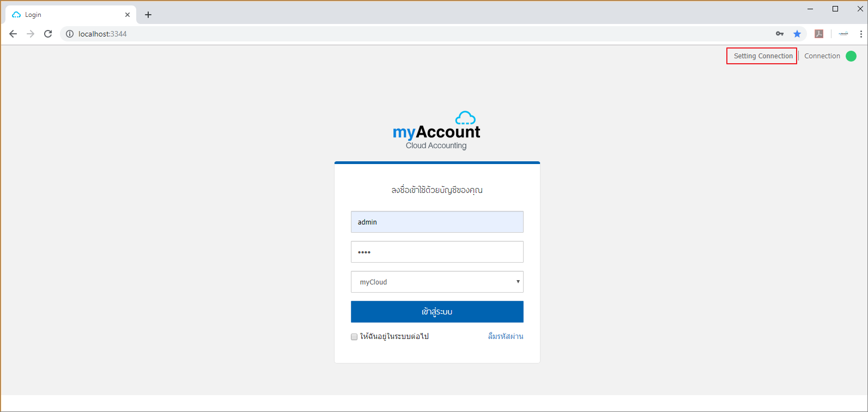This screenshot has width=868, height=412.
Task: Open the Adobe PDF extension icon
Action: [818, 34]
